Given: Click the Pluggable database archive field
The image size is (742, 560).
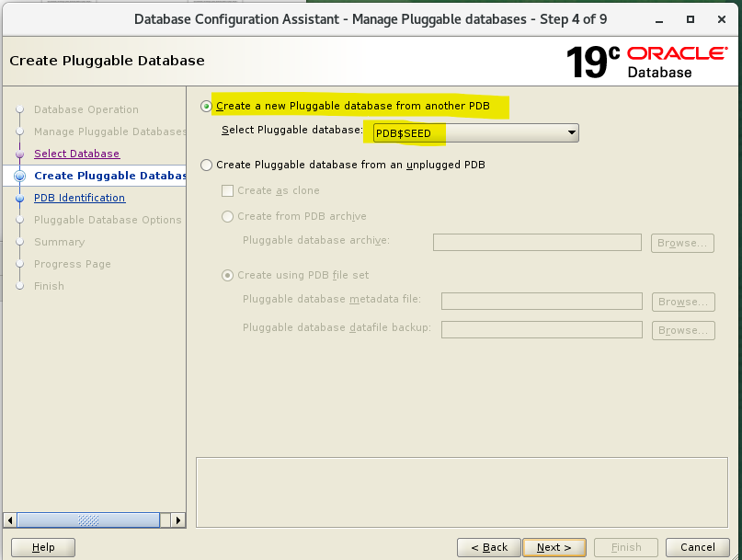Looking at the screenshot, I should coord(537,243).
